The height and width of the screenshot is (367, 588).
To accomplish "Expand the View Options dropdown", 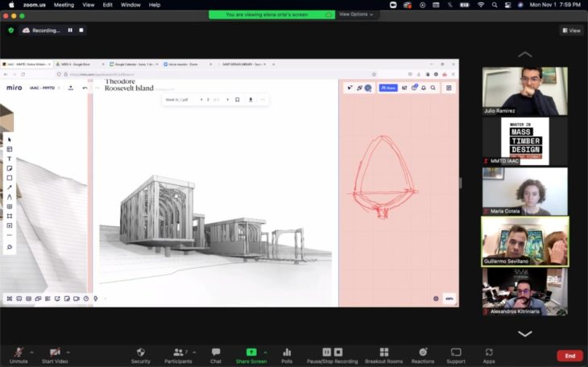I will pos(355,14).
